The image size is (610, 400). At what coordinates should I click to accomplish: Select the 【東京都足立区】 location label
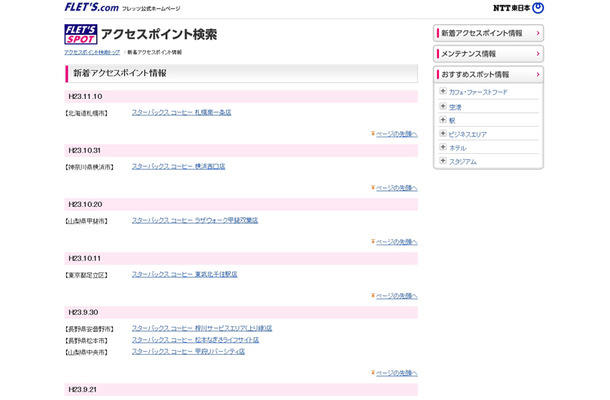(x=86, y=275)
